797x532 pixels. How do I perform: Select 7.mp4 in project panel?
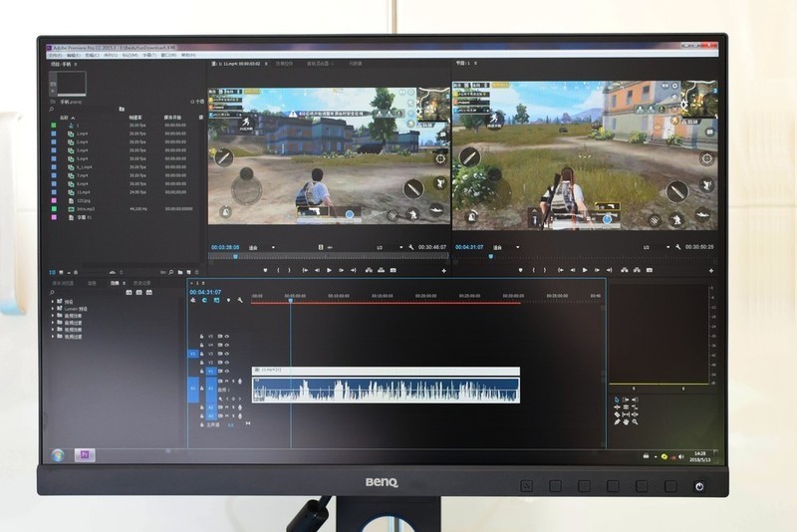(83, 175)
